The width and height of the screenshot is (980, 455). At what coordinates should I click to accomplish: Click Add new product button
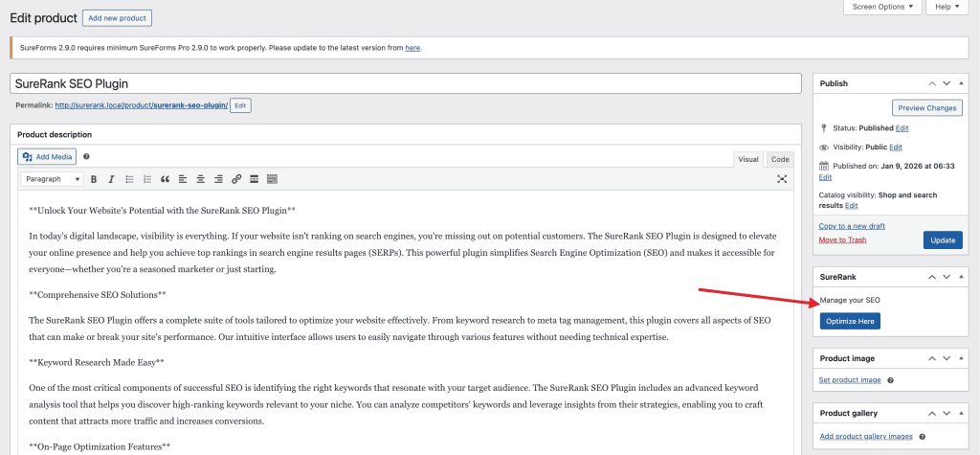(117, 18)
